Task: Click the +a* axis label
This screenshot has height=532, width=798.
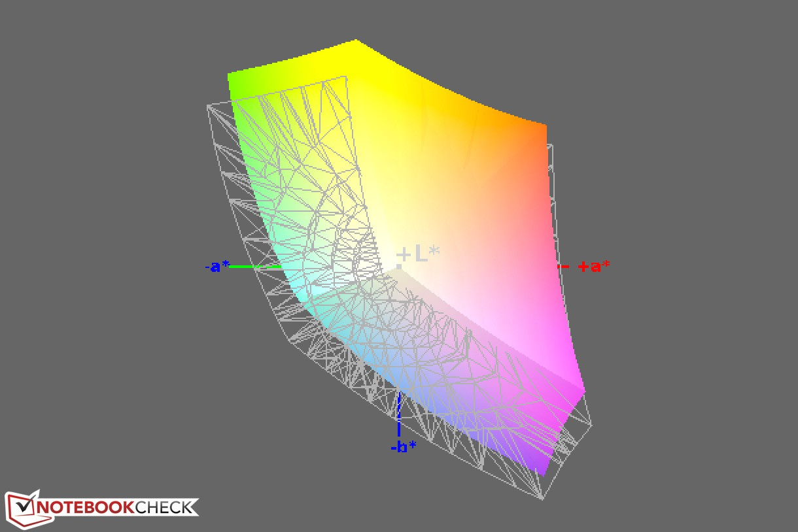Action: 593,266
